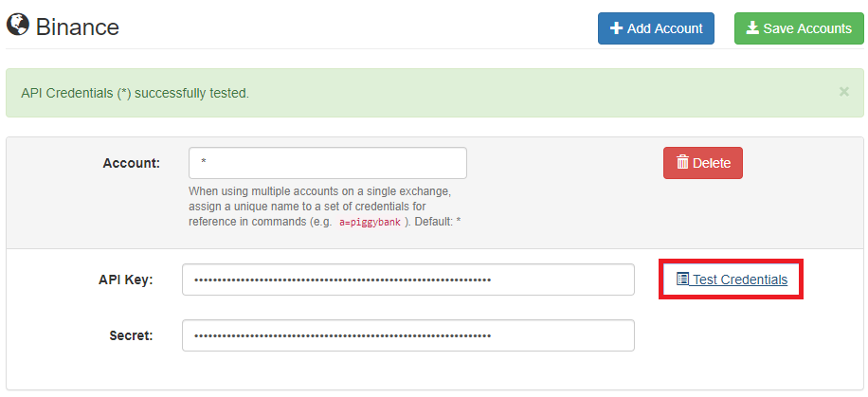
Task: Click the API Key: field label
Action: [x=126, y=280]
